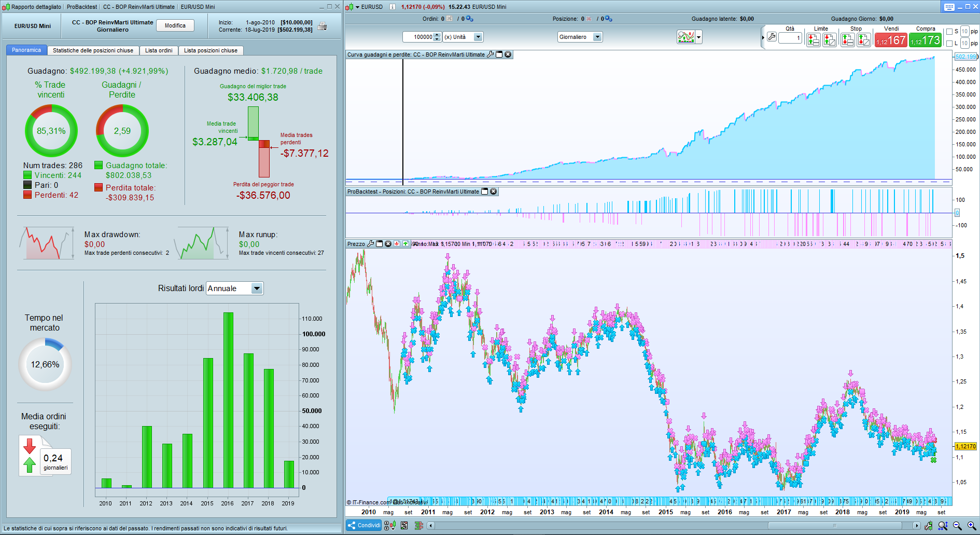Screen dimensions: 980x535
Task: Open the Lista ordini tab
Action: click(159, 50)
